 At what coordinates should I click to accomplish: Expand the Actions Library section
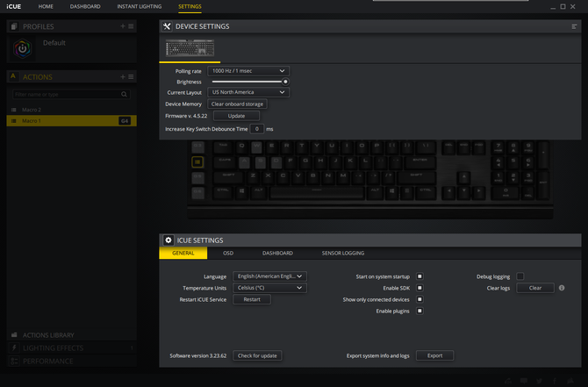tap(71, 335)
